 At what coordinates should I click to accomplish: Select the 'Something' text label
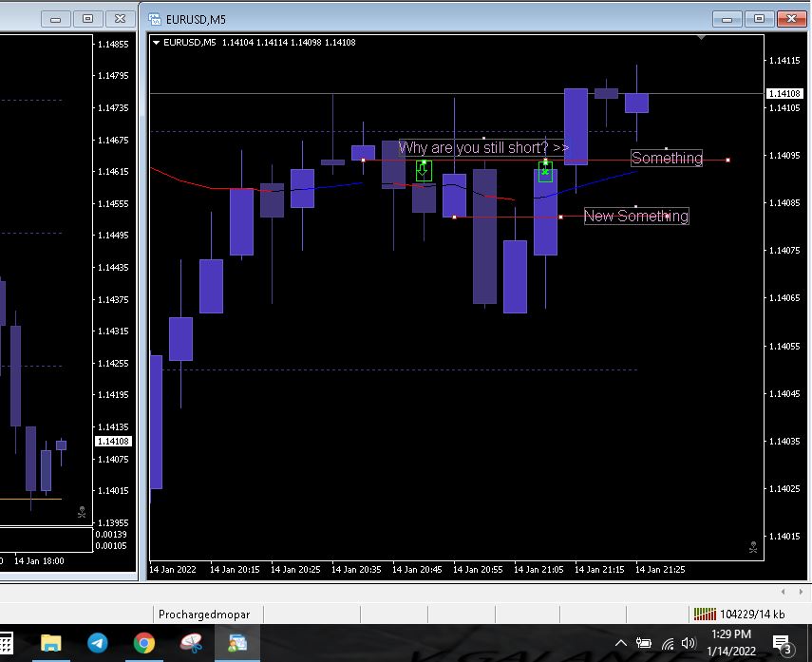coord(667,159)
